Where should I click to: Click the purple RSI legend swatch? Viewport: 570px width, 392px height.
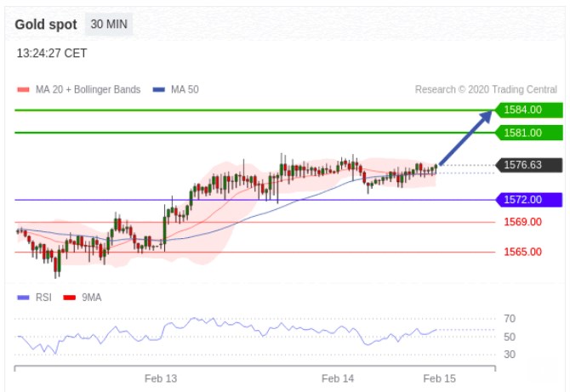pyautogui.click(x=23, y=298)
